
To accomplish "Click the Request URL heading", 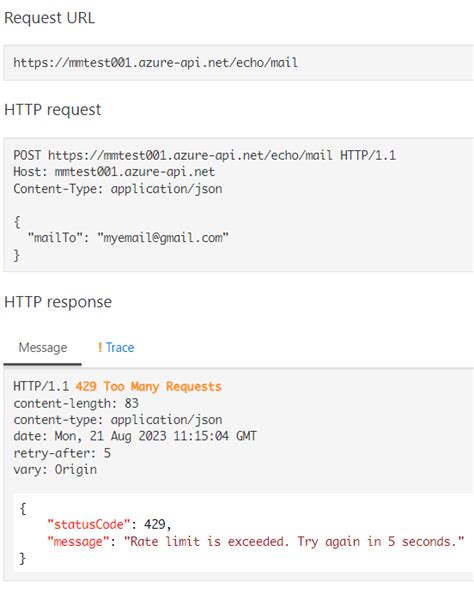I will point(50,18).
